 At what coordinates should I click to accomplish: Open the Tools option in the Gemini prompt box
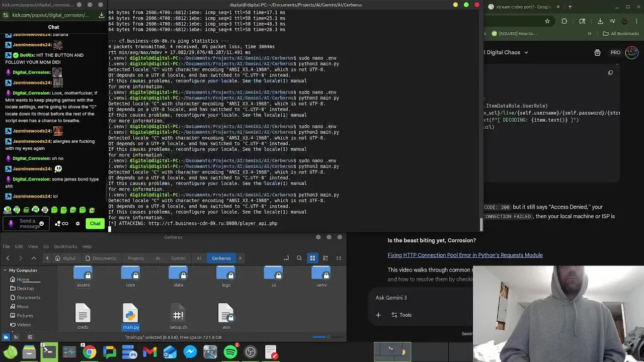click(x=400, y=315)
